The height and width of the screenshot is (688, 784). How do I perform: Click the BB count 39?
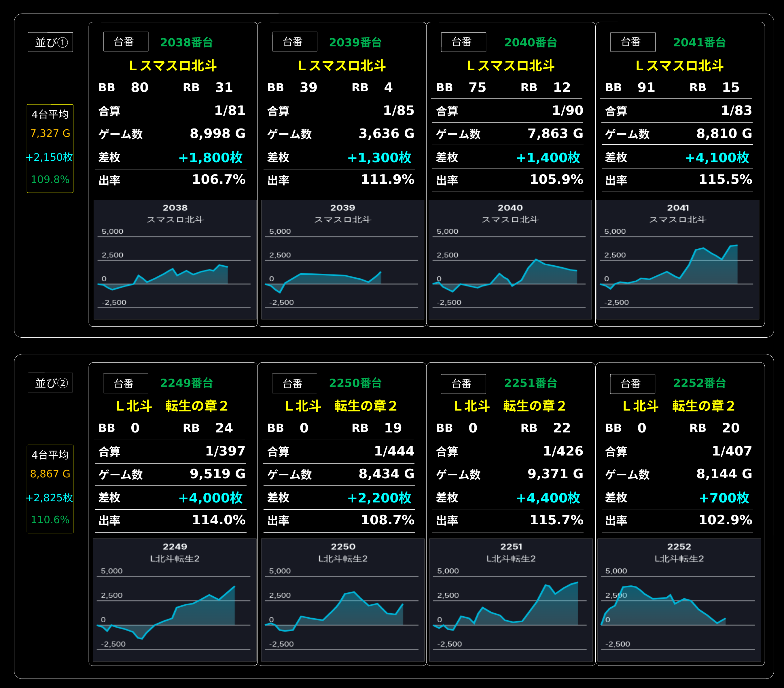[x=308, y=88]
